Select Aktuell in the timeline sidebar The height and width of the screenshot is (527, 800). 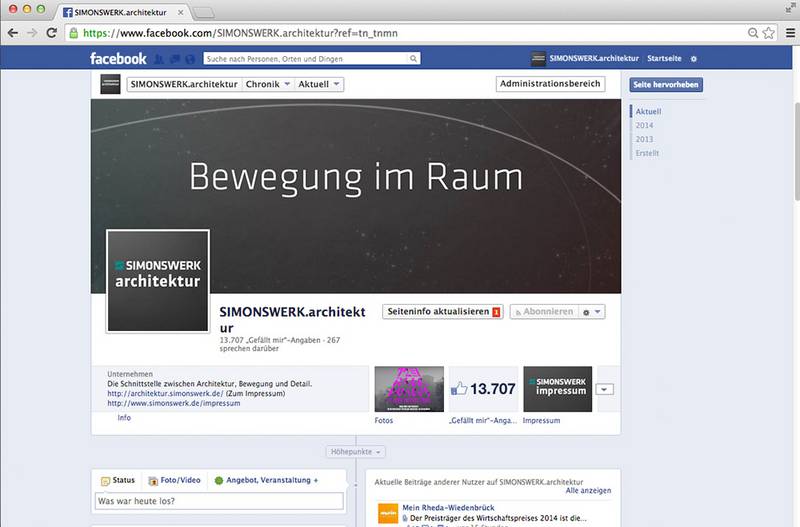click(648, 111)
